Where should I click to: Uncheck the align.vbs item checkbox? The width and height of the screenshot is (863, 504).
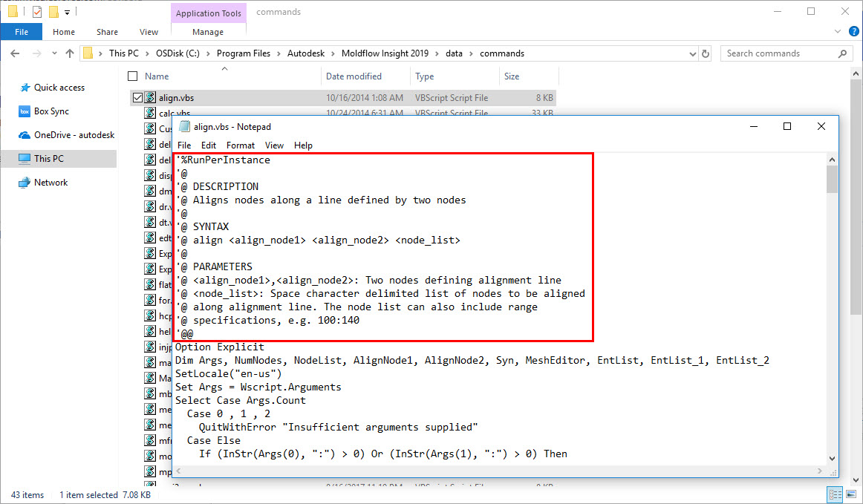click(x=137, y=97)
